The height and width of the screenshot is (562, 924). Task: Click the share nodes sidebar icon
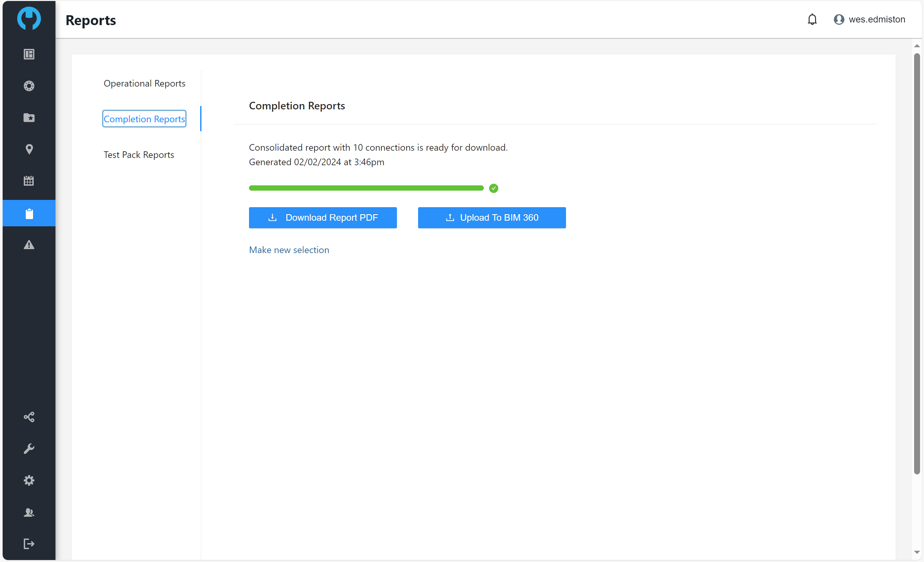pos(29,417)
